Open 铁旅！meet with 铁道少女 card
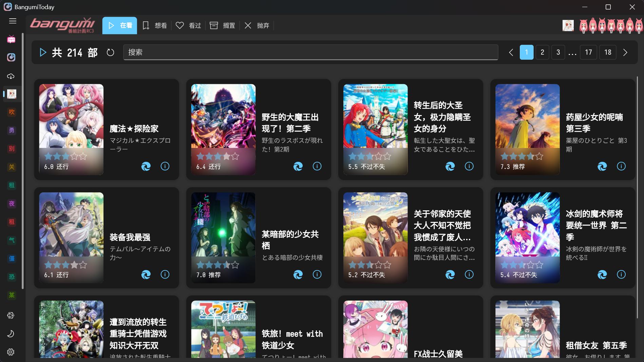Image resolution: width=644 pixels, height=362 pixels. click(x=259, y=327)
